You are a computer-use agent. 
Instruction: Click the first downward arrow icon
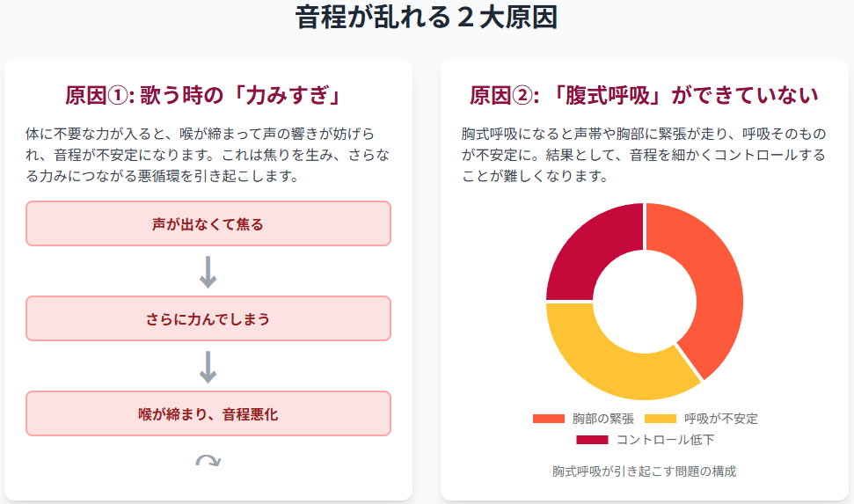click(208, 271)
